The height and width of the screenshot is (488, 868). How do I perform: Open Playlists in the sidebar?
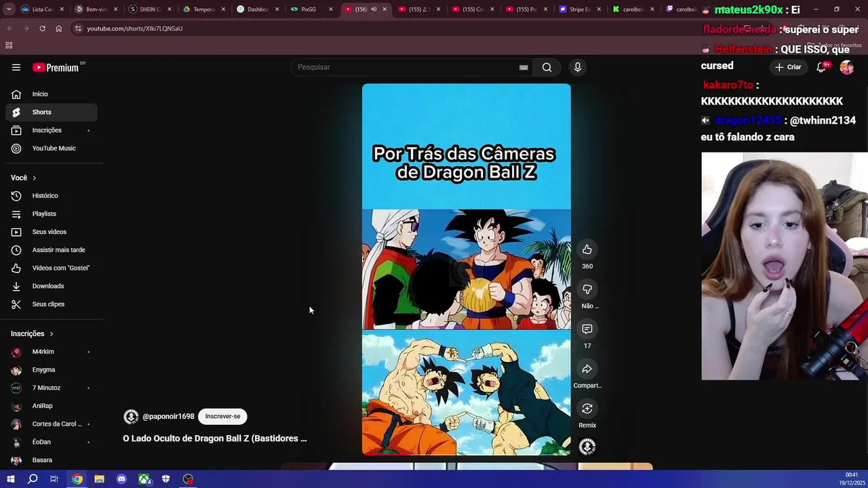click(52, 213)
